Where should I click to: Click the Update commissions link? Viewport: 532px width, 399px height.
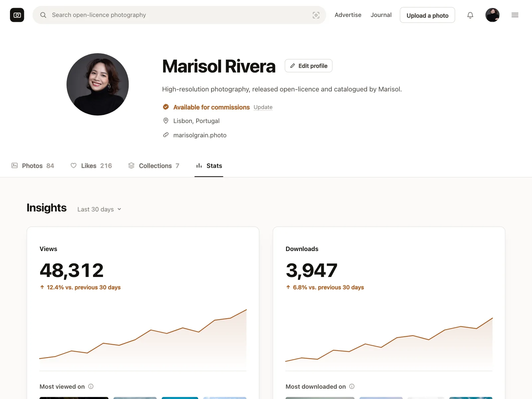(263, 107)
